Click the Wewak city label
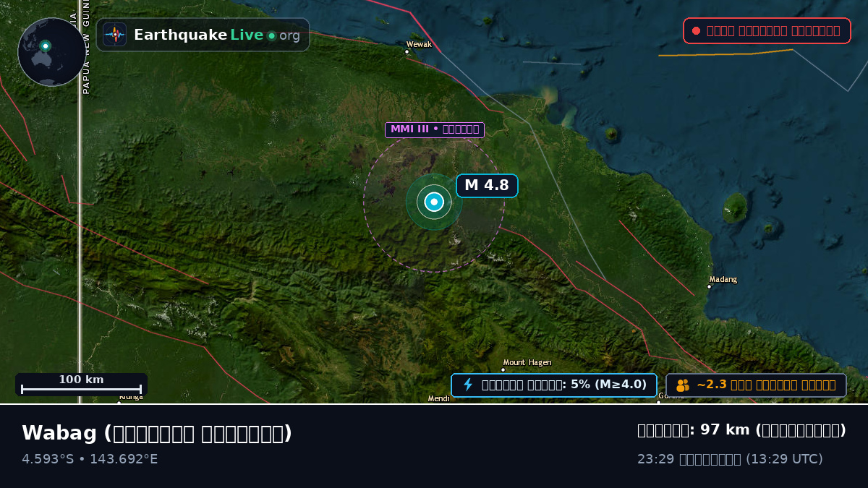The width and height of the screenshot is (868, 488). point(419,44)
